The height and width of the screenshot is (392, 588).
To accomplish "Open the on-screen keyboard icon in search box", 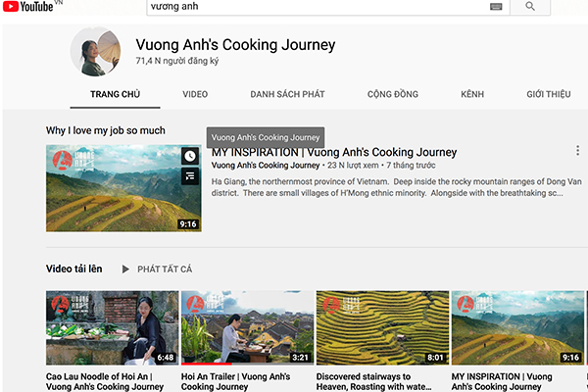I will pyautogui.click(x=496, y=7).
